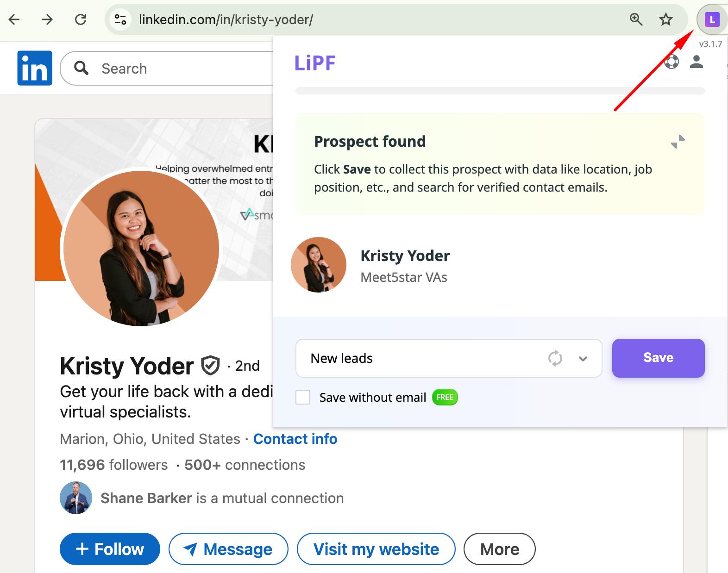View the 500+ connections link

point(245,465)
